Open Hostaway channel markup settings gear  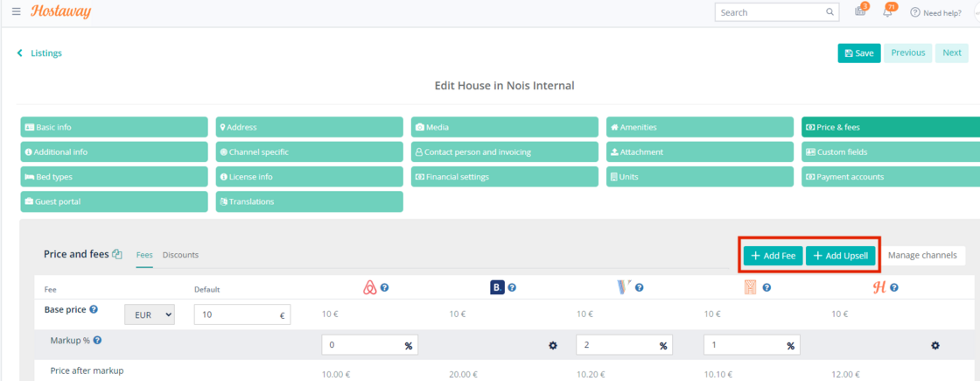click(935, 345)
